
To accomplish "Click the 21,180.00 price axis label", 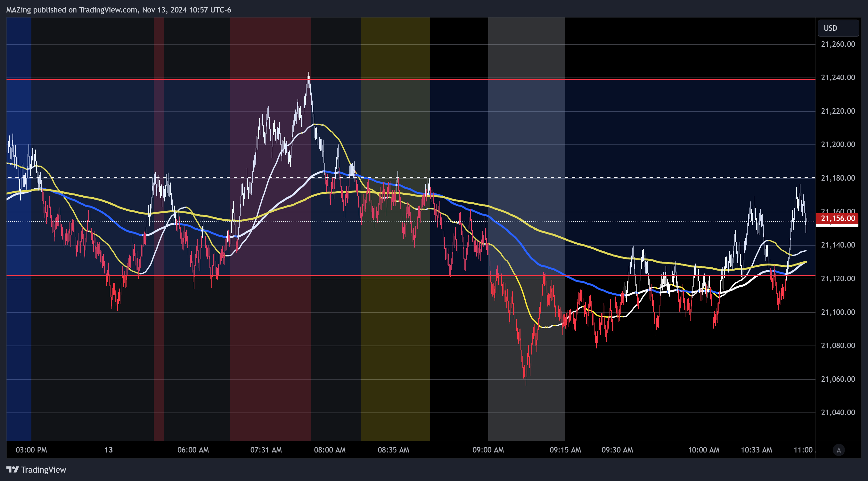I will pos(838,178).
